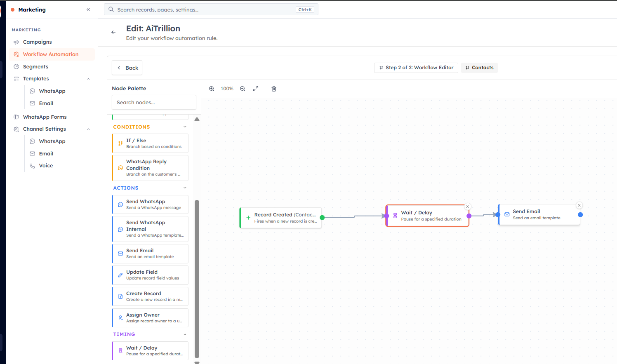Remove the Wait / Delay canvas node via X
Screen dimensions: 617x364
pos(467,207)
